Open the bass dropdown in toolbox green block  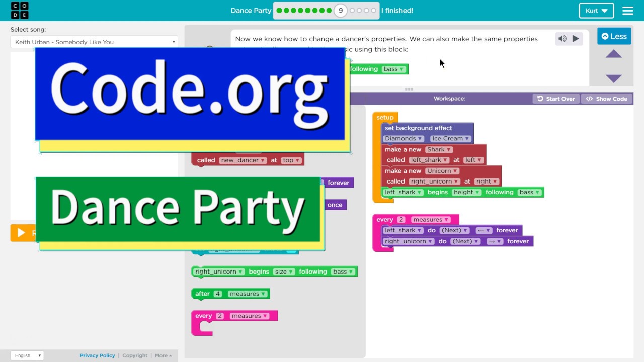(x=343, y=271)
